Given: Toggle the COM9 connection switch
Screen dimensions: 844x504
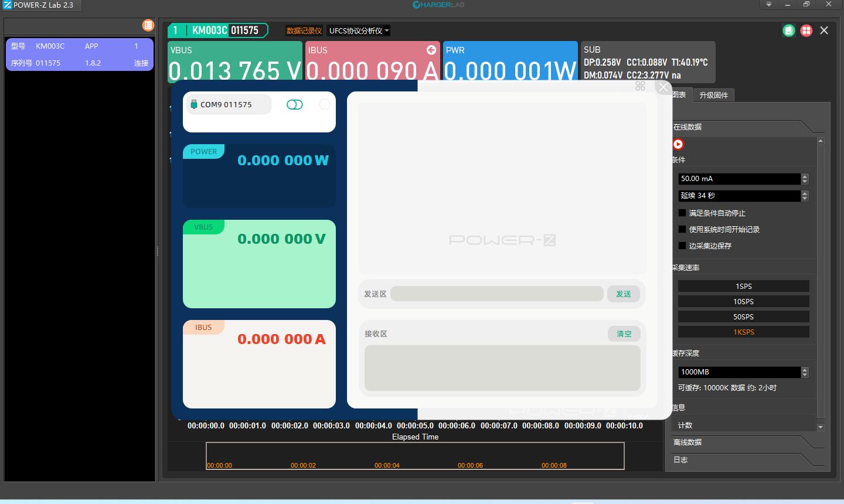Looking at the screenshot, I should 295,104.
